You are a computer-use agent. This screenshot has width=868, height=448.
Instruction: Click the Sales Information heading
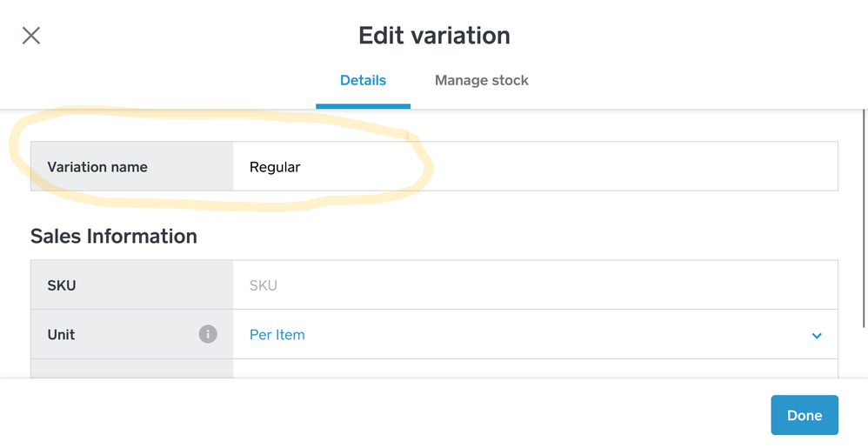tap(114, 236)
